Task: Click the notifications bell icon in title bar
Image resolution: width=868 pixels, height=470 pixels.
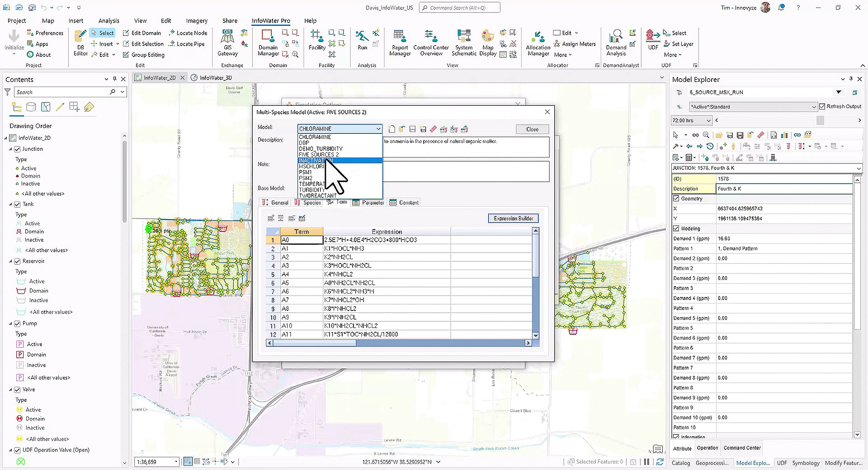Action: [x=782, y=8]
